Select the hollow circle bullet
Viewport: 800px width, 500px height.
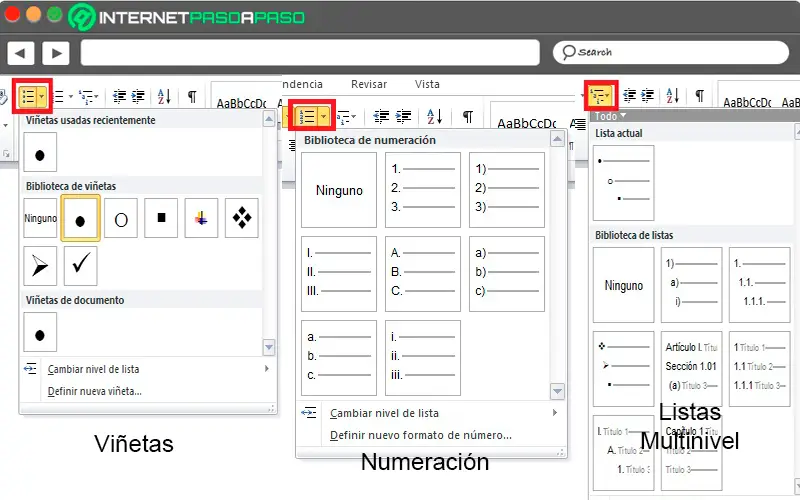pos(121,218)
